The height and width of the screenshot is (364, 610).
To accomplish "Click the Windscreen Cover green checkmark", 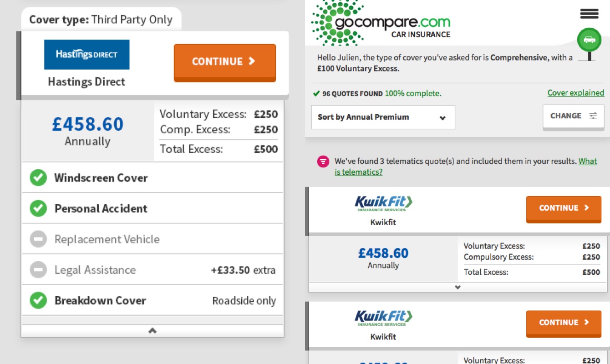I will click(38, 178).
